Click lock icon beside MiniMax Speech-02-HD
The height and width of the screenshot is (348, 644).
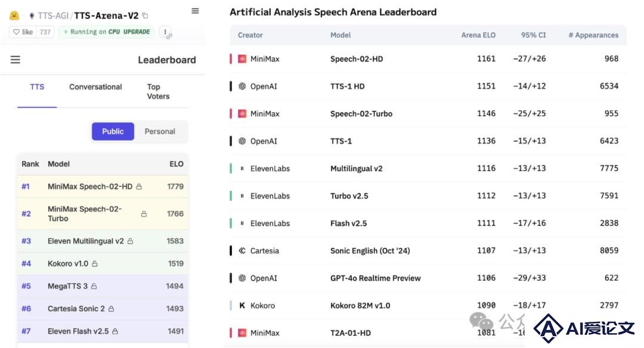coord(139,187)
